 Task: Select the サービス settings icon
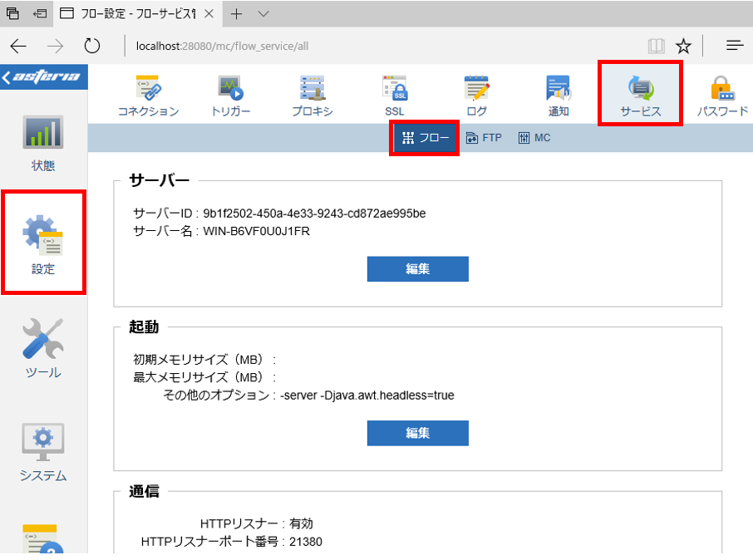click(640, 96)
